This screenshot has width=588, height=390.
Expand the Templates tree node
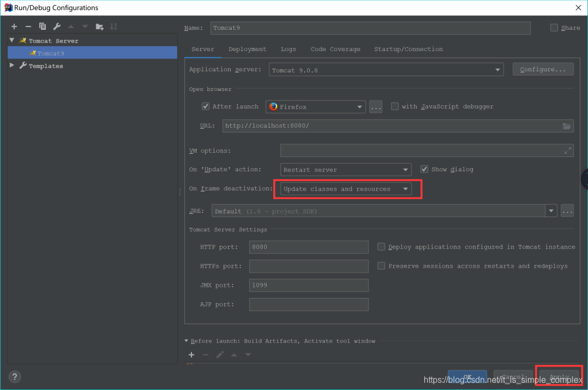click(12, 65)
